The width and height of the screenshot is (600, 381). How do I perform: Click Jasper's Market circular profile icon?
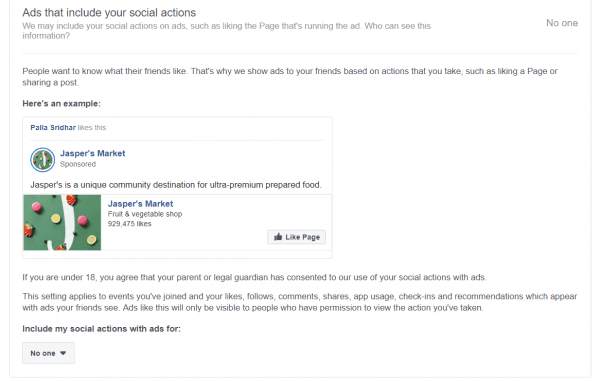42,160
